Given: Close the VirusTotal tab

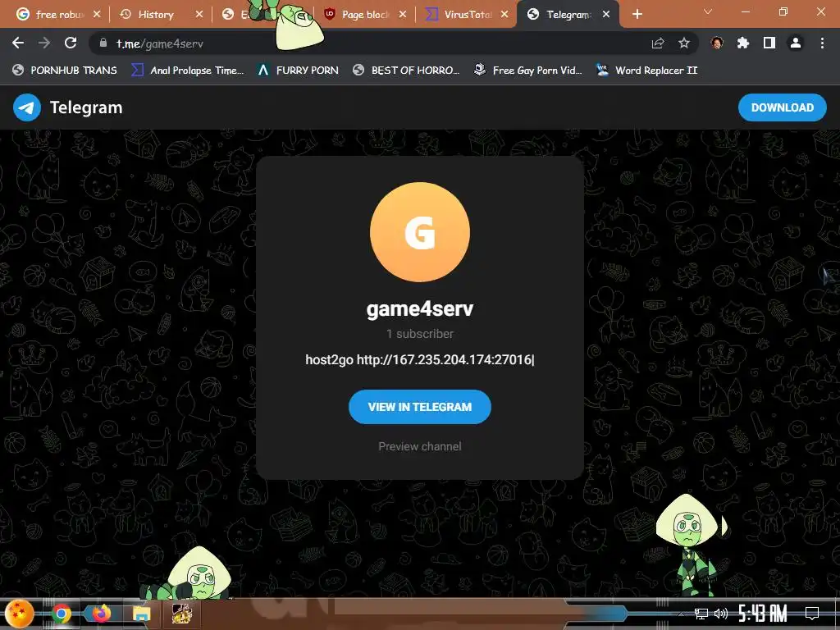Looking at the screenshot, I should [x=504, y=15].
